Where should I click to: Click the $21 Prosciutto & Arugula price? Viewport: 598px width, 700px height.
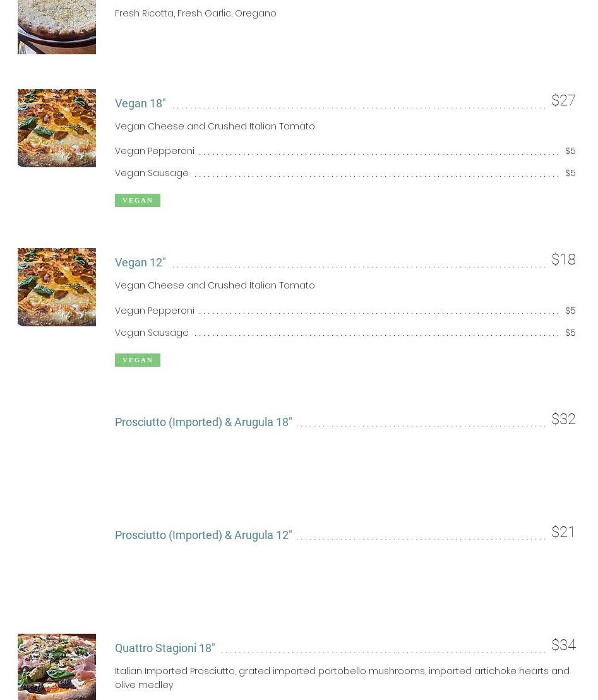pos(563,533)
